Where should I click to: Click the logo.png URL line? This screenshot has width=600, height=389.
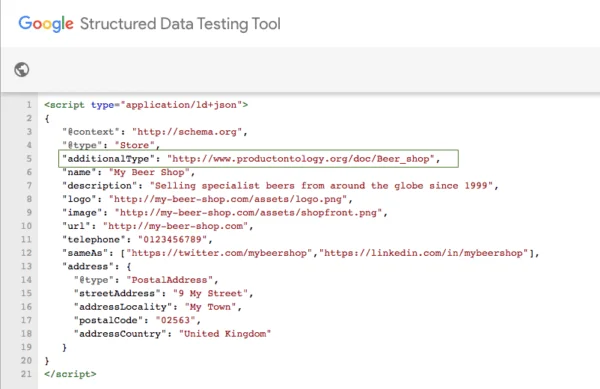207,199
